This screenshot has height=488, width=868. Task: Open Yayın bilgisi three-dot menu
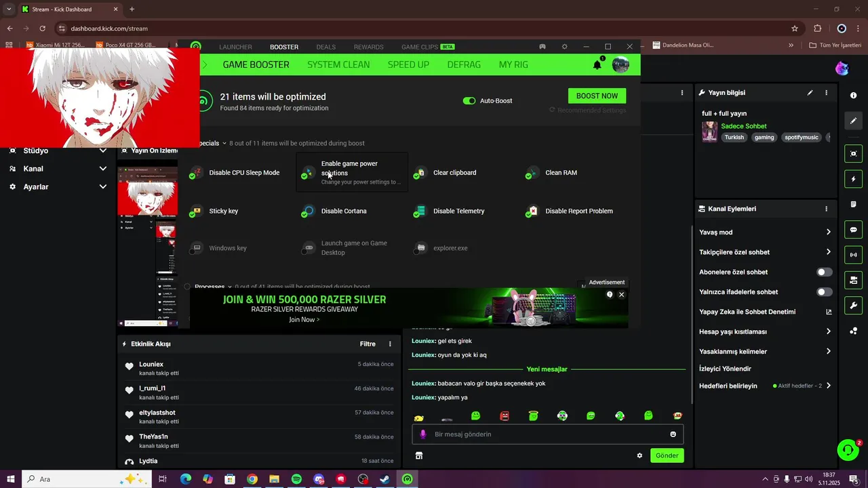(x=826, y=93)
